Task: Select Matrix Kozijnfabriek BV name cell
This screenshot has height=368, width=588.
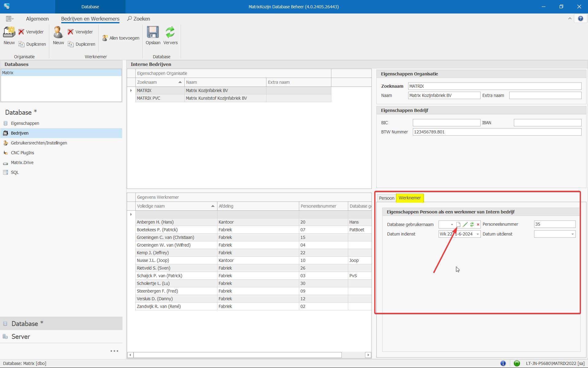Action: tap(225, 90)
